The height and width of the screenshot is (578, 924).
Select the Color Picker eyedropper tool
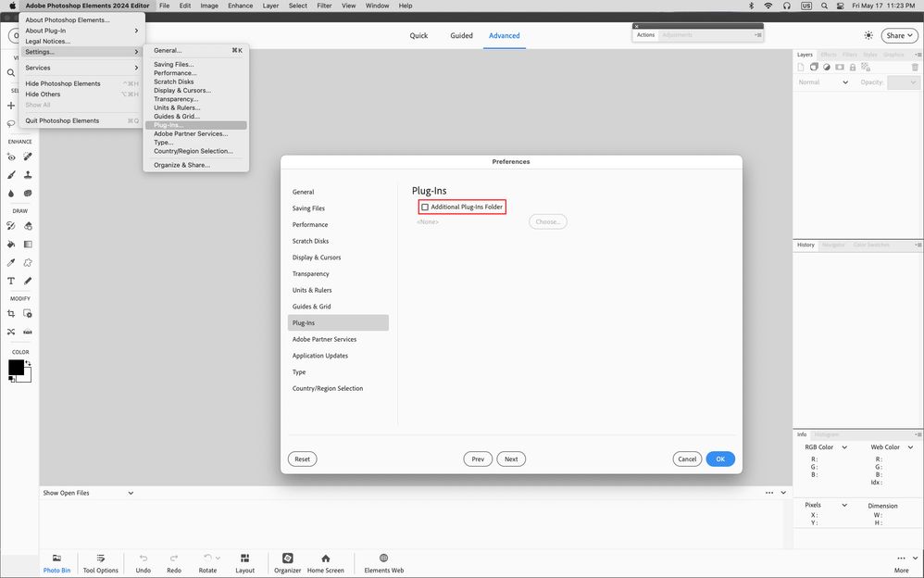coord(10,262)
